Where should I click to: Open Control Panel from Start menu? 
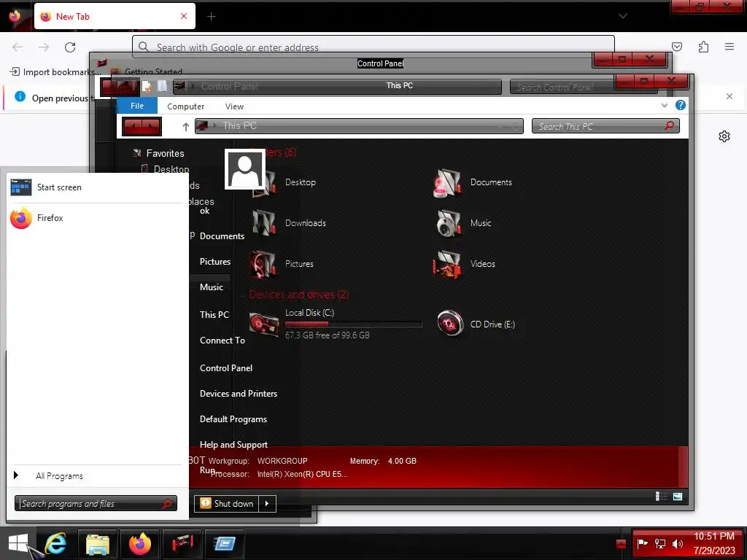point(226,368)
